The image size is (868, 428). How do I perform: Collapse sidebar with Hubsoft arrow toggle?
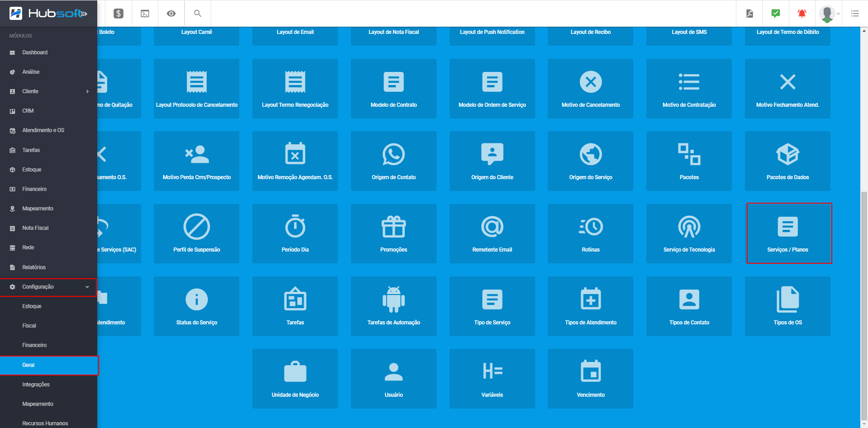(x=84, y=14)
